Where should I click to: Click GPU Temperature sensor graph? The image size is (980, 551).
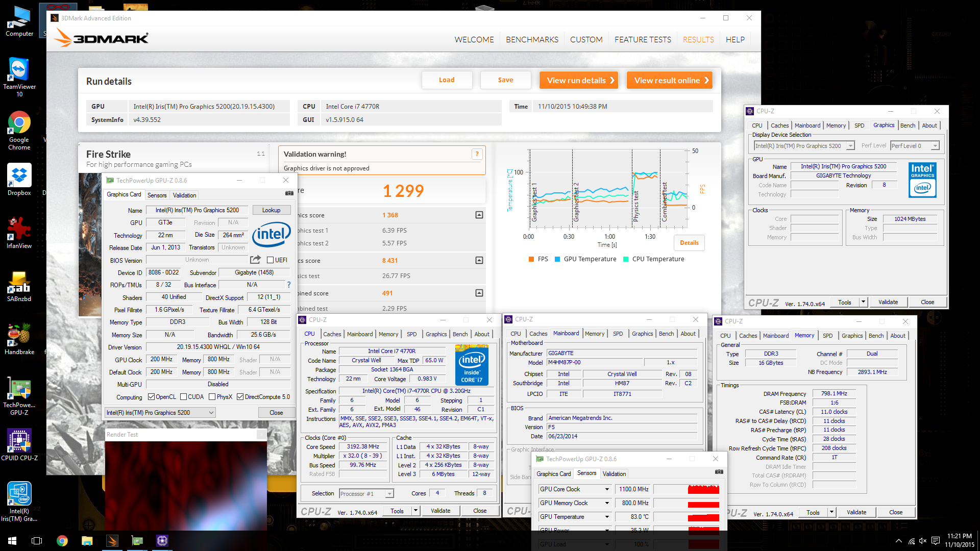pyautogui.click(x=686, y=517)
